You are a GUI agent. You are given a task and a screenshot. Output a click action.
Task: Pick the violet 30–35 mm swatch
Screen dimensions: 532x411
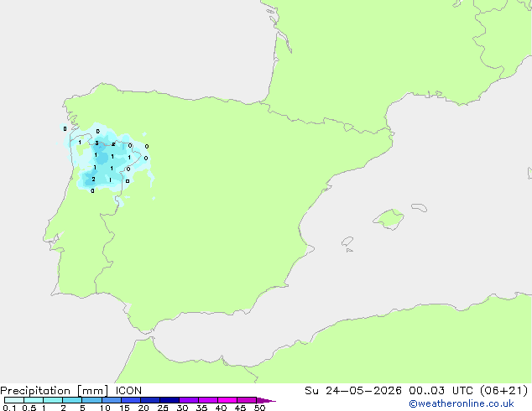[x=189, y=400]
